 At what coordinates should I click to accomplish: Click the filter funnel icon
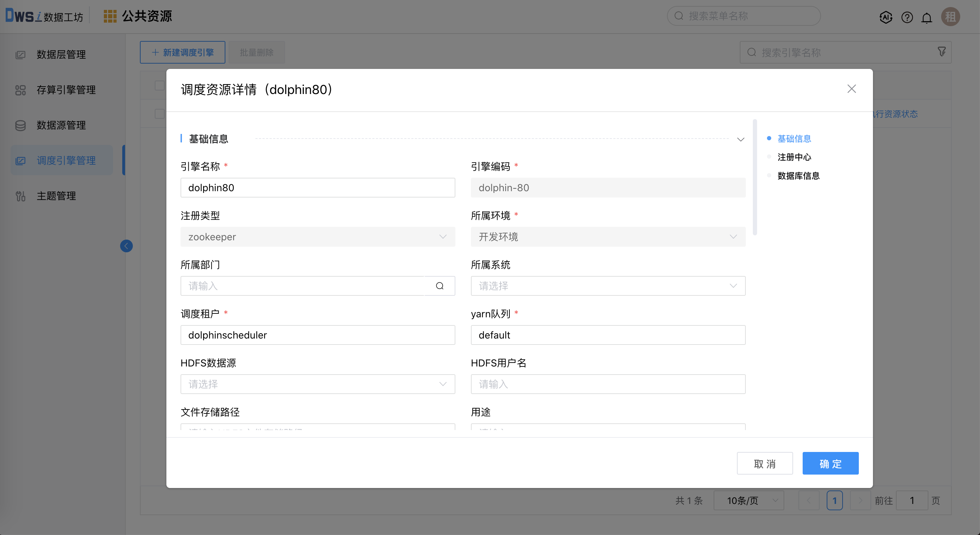tap(941, 52)
